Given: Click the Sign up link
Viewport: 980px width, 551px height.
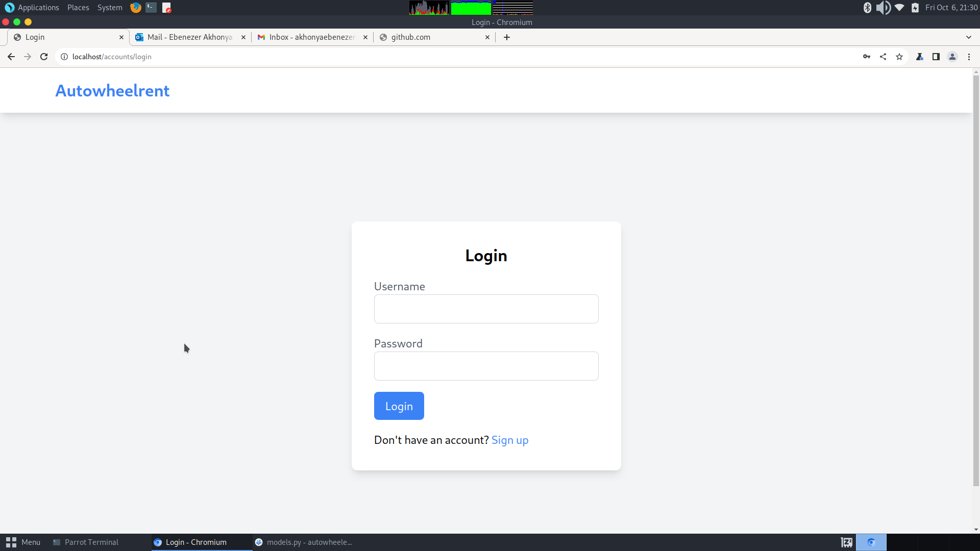Looking at the screenshot, I should (x=510, y=439).
